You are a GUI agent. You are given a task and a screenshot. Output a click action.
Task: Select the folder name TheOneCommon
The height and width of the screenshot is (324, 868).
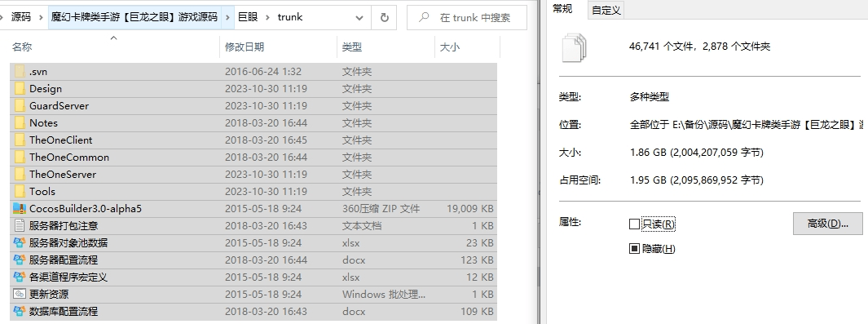tap(69, 158)
